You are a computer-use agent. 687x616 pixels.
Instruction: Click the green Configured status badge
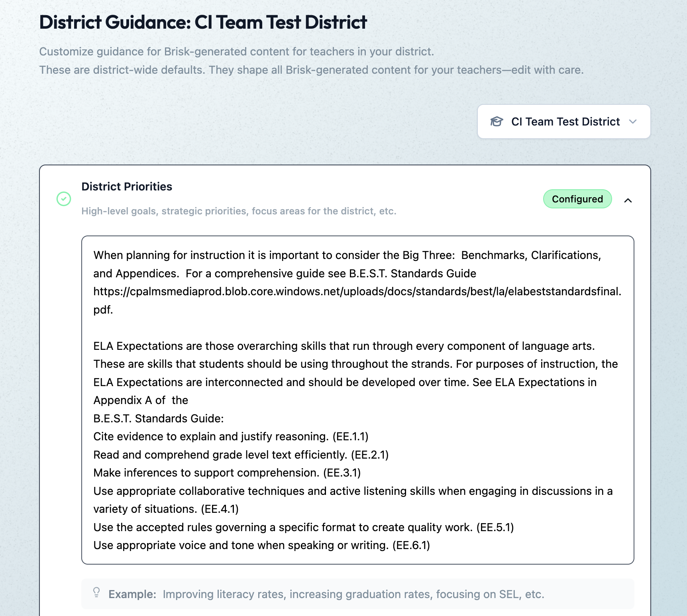click(577, 199)
